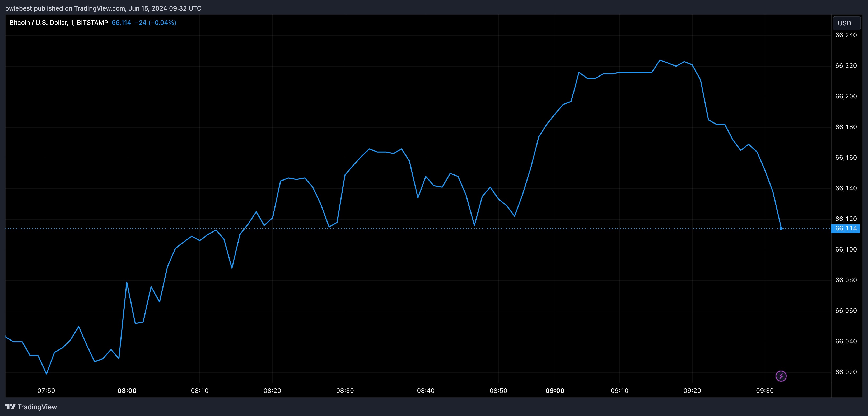Click the 09:20 time axis label
This screenshot has height=416, width=868.
(x=692, y=391)
